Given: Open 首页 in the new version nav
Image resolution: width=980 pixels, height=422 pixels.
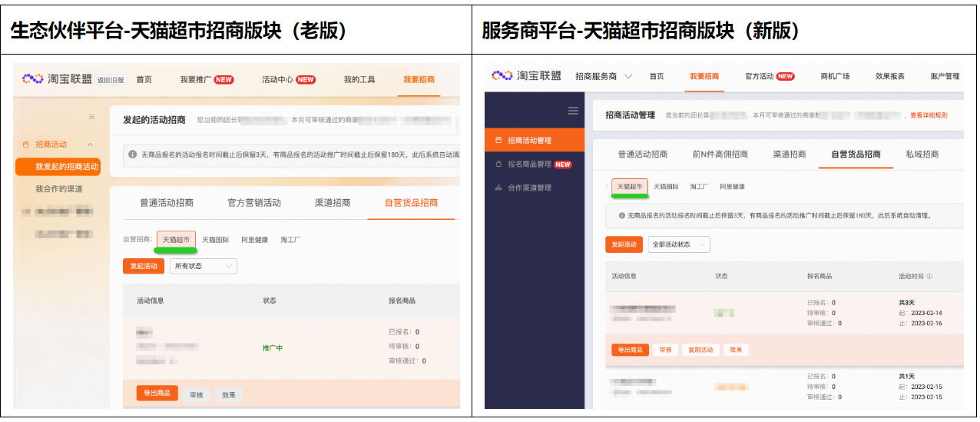Looking at the screenshot, I should (x=657, y=76).
